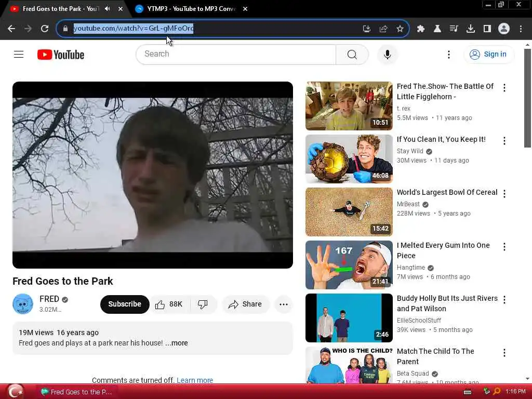Subscribe to the FRED channel
Image resolution: width=532 pixels, height=399 pixels.
(x=125, y=304)
